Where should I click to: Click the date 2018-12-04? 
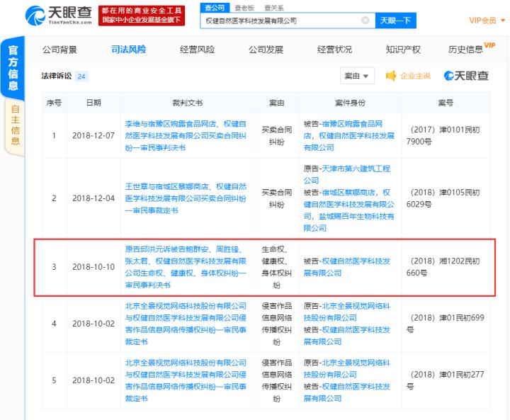tap(93, 198)
